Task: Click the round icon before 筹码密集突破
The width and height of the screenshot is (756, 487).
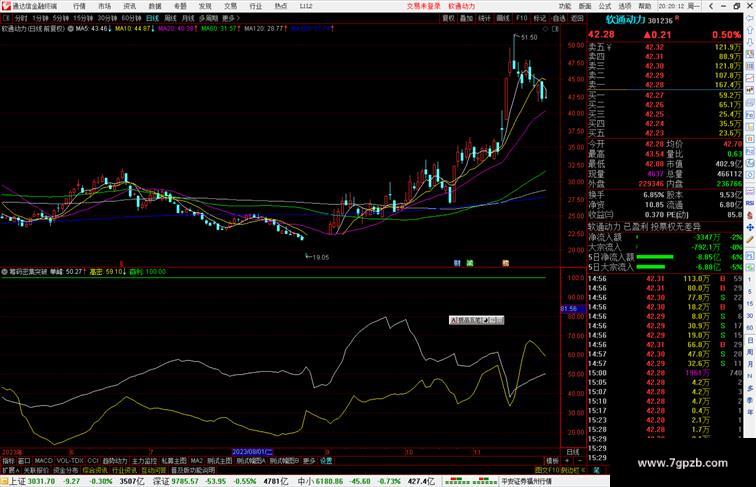Action: coord(4,272)
